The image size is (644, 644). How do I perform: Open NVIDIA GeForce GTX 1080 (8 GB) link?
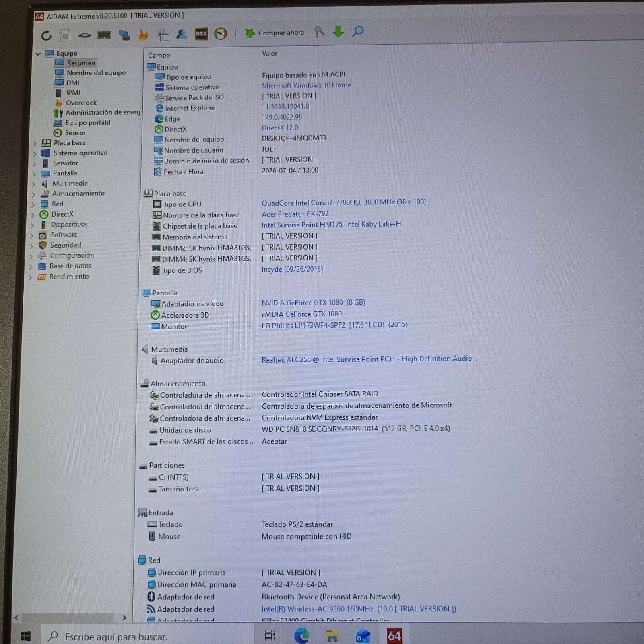point(314,303)
